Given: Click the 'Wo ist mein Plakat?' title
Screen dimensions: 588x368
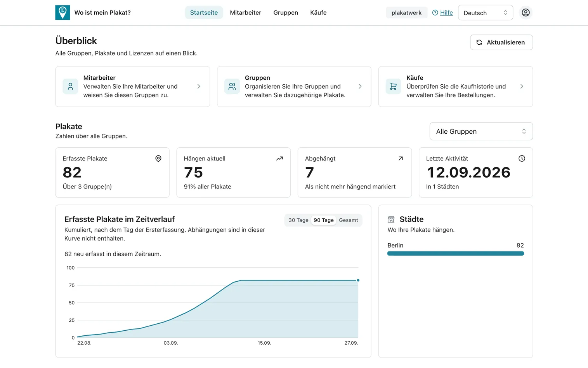Looking at the screenshot, I should coord(102,12).
